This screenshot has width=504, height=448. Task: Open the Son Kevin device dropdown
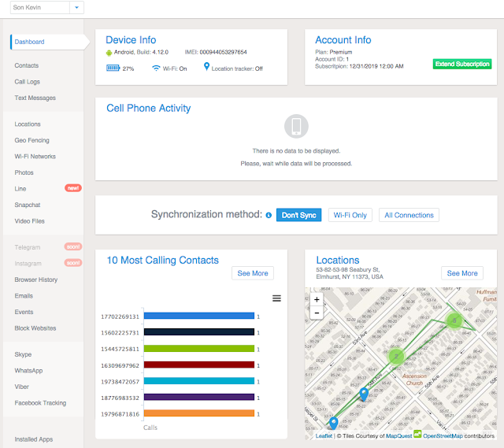(x=47, y=7)
